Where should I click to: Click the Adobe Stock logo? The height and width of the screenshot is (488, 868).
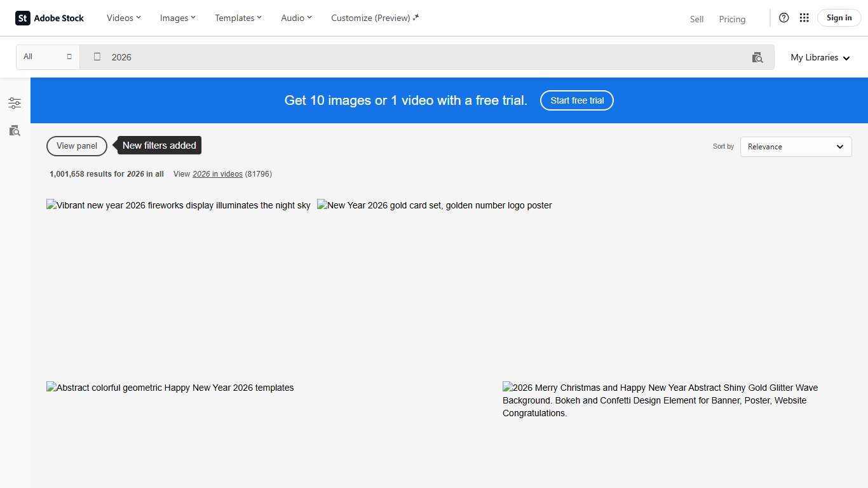[50, 18]
